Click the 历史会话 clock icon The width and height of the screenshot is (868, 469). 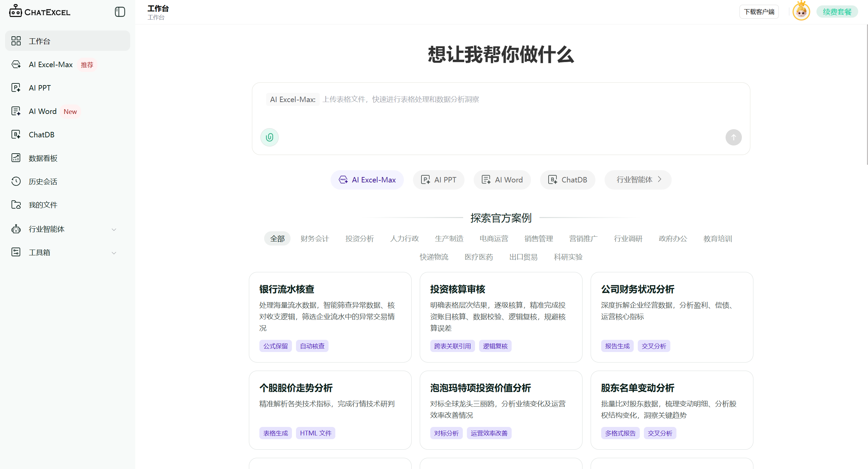(x=16, y=181)
